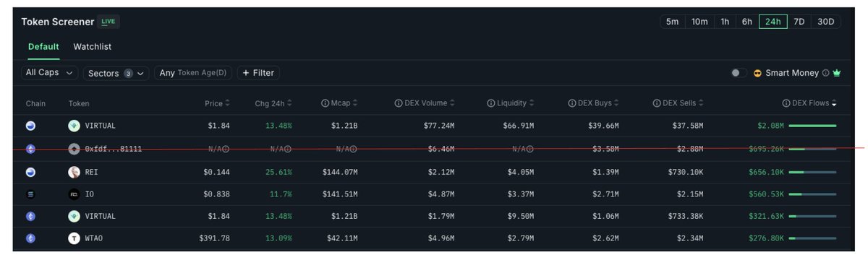Click the + Filter button
Image resolution: width=868 pixels, height=260 pixels.
tap(258, 73)
